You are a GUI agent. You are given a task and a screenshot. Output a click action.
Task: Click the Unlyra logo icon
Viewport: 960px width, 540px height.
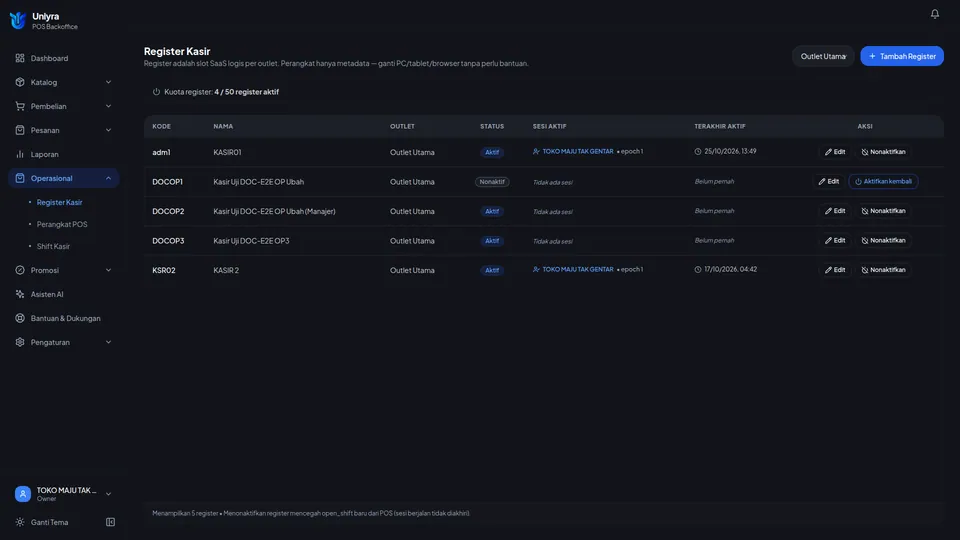tap(18, 20)
